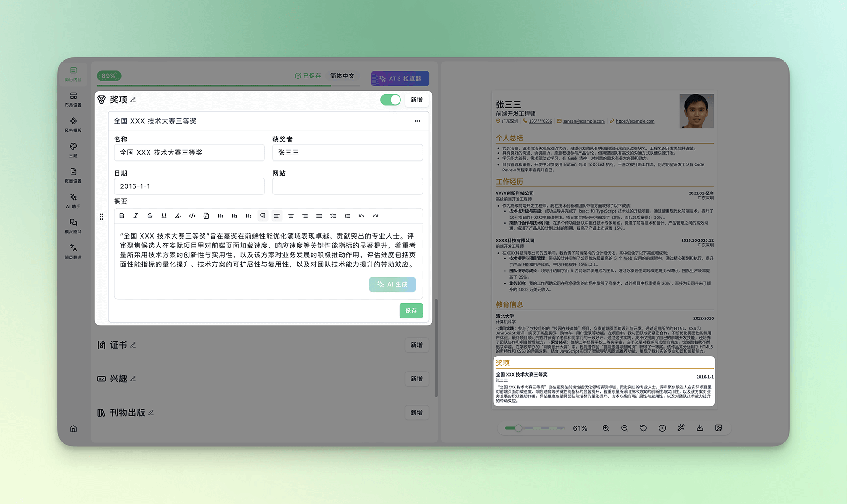This screenshot has width=847, height=504.
Task: Click the green 保存 button
Action: (x=411, y=310)
